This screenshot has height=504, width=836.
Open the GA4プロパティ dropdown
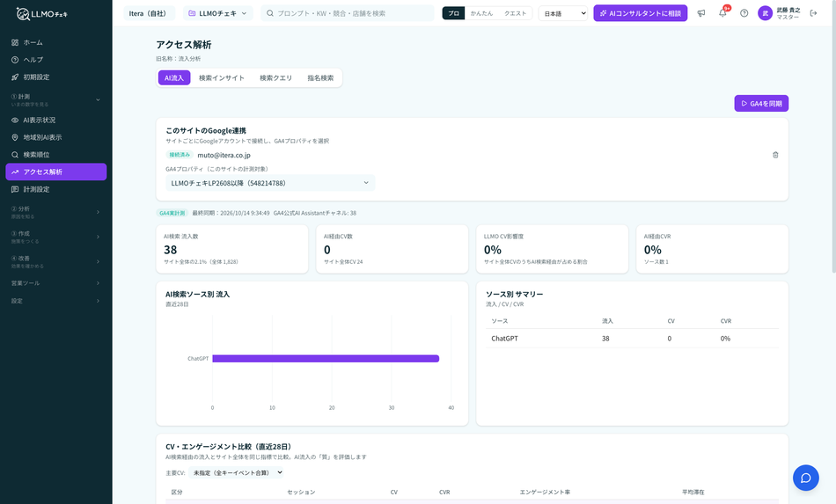[x=270, y=183]
